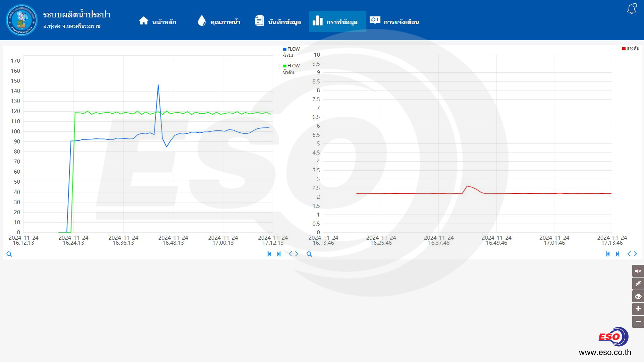
Task: Go to previous flow chart time range
Action: 290,254
